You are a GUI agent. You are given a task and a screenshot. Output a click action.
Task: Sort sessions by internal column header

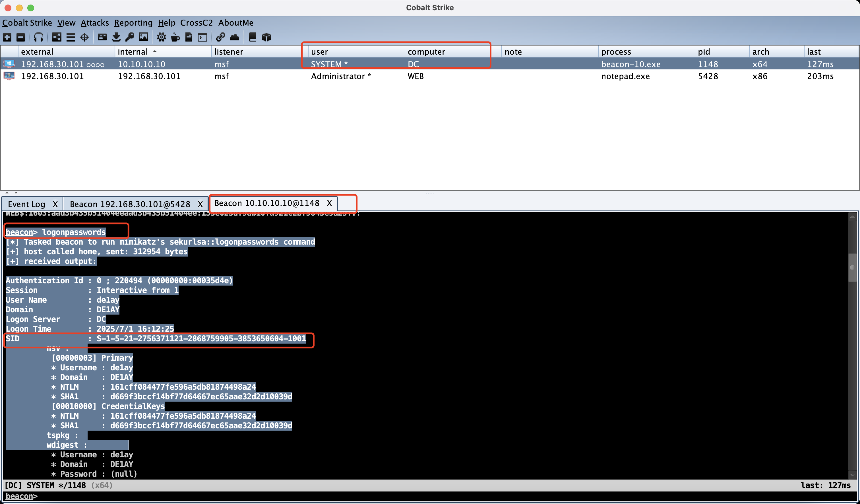click(x=163, y=51)
